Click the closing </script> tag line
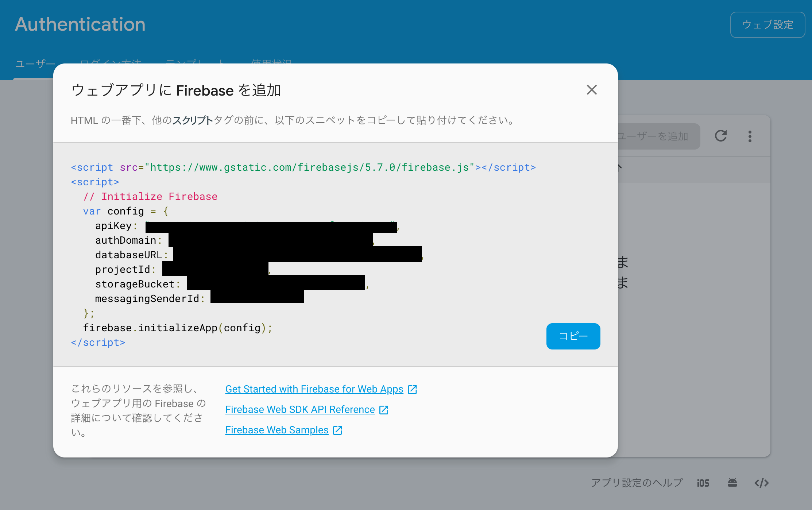The height and width of the screenshot is (510, 812). [98, 343]
